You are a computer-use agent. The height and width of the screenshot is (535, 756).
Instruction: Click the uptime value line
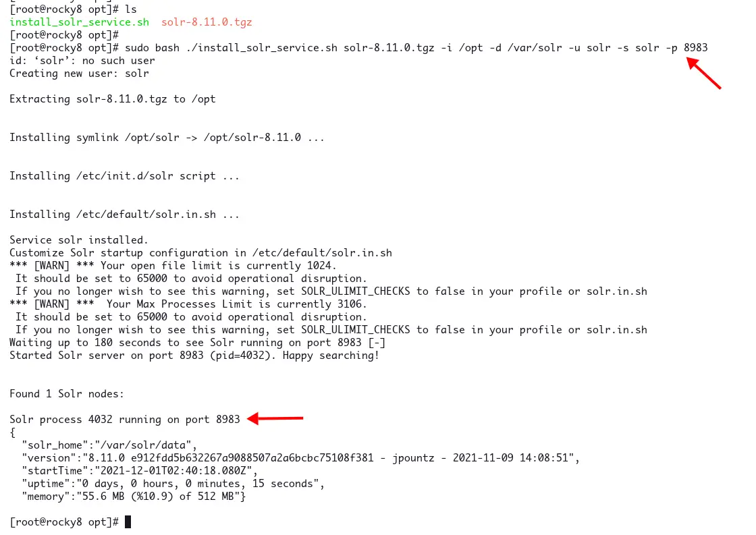click(x=173, y=484)
